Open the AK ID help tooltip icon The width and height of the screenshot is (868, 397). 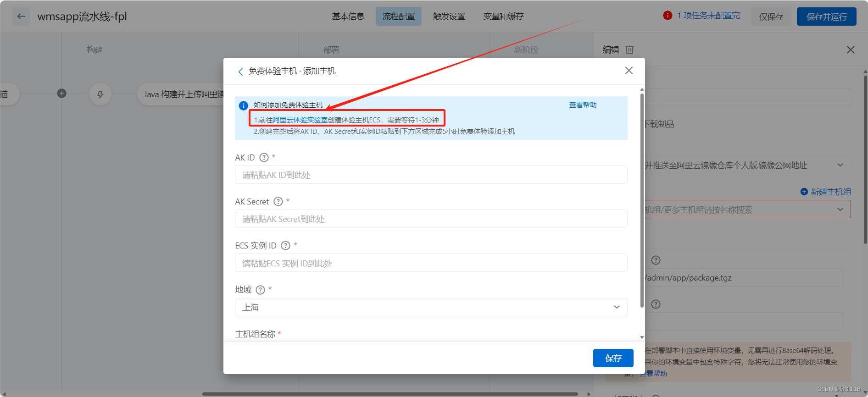[x=264, y=158]
